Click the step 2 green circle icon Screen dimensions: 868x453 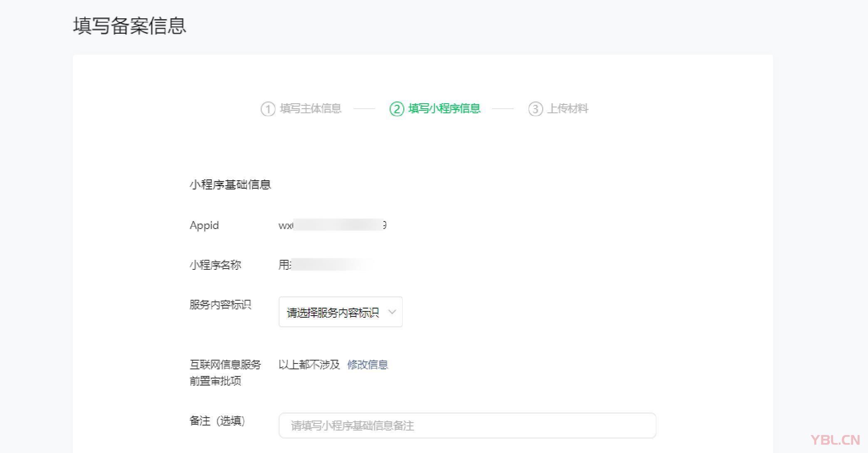coord(396,109)
